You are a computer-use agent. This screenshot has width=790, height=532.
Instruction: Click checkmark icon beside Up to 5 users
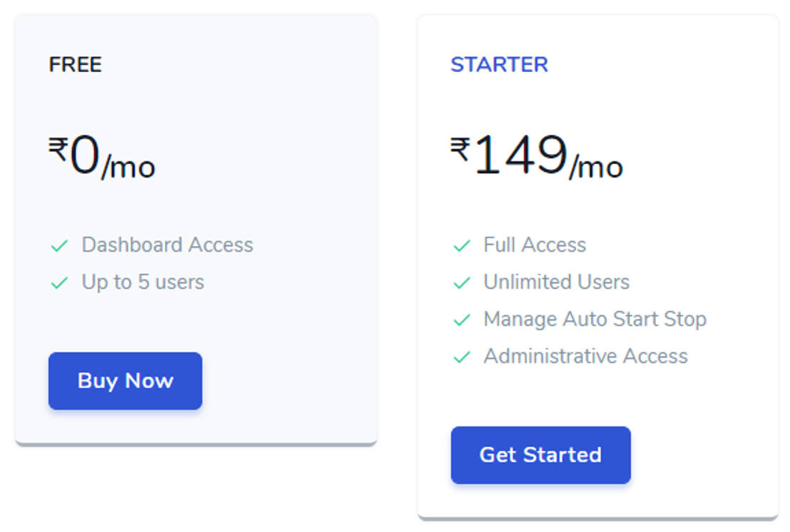tap(59, 283)
